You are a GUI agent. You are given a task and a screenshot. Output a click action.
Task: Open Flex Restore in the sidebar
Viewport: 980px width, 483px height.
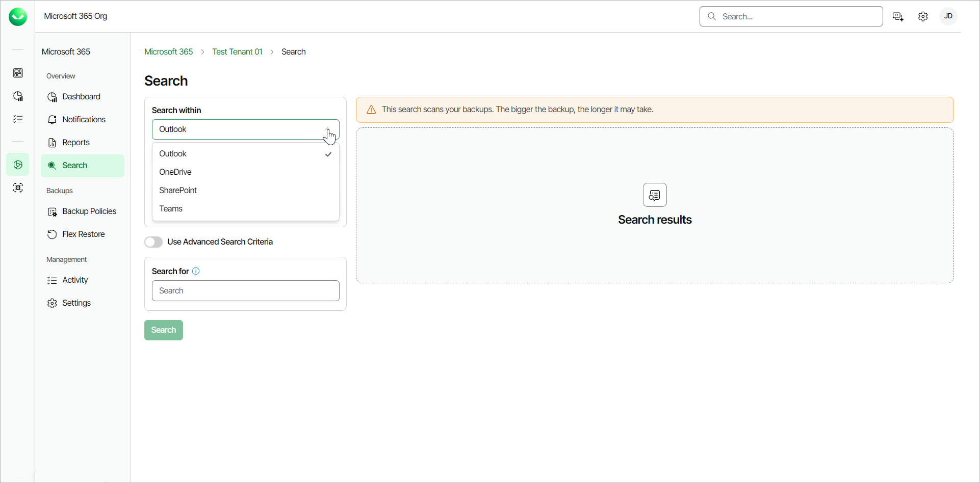[x=83, y=234]
